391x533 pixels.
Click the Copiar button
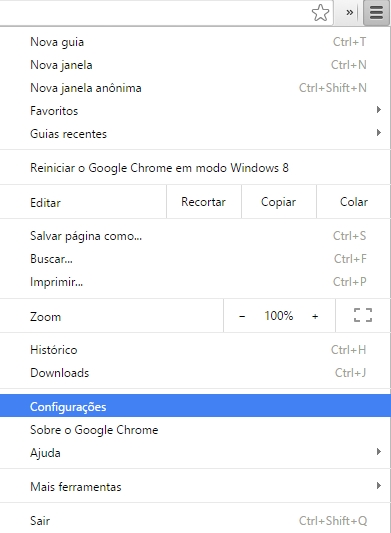(278, 202)
